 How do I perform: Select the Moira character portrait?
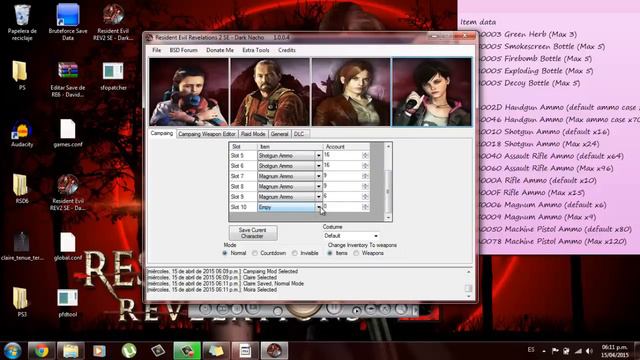click(432, 92)
